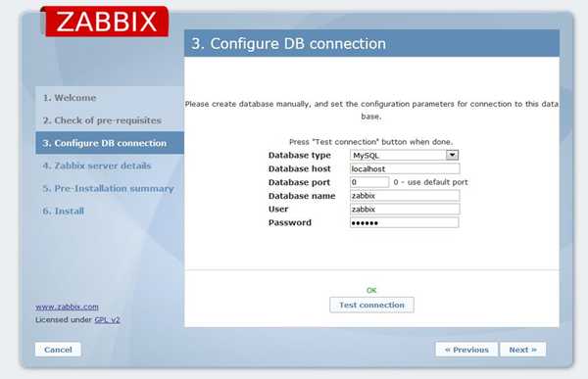Click the User input field
The image size is (588, 379).
coord(405,210)
